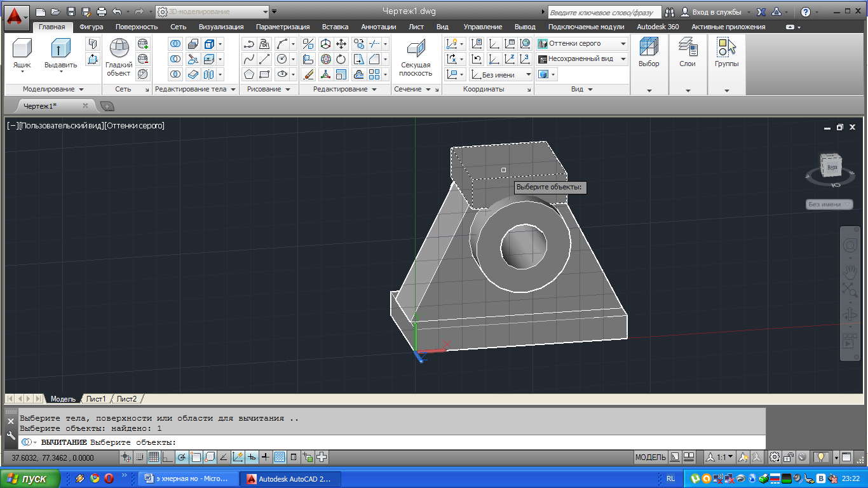Toggle grid display in status bar
This screenshot has height=488, width=868.
coord(154,457)
